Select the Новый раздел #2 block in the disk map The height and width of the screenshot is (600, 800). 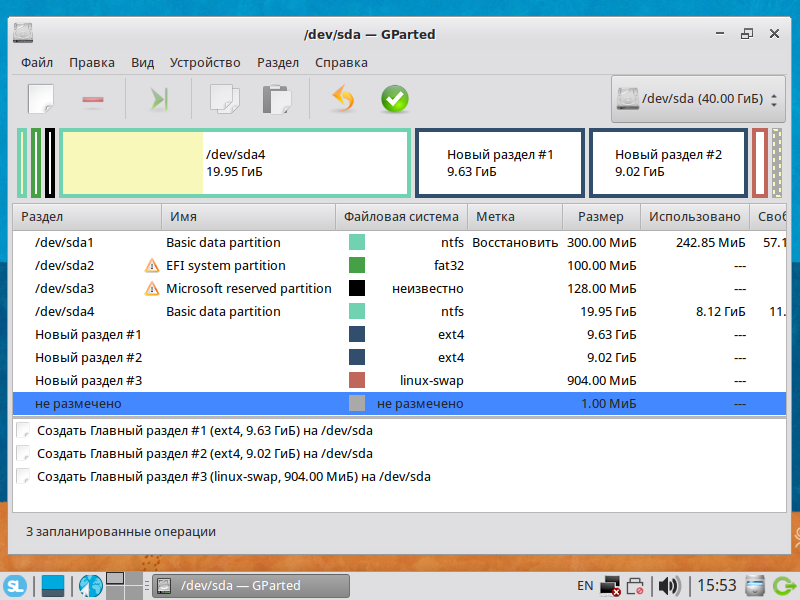coord(668,163)
